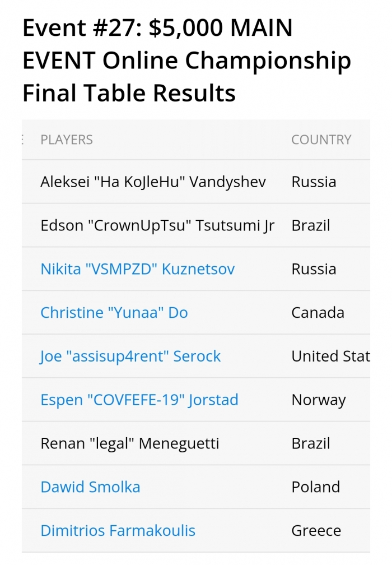
Task: Click the Canada country cell
Action: tap(318, 313)
